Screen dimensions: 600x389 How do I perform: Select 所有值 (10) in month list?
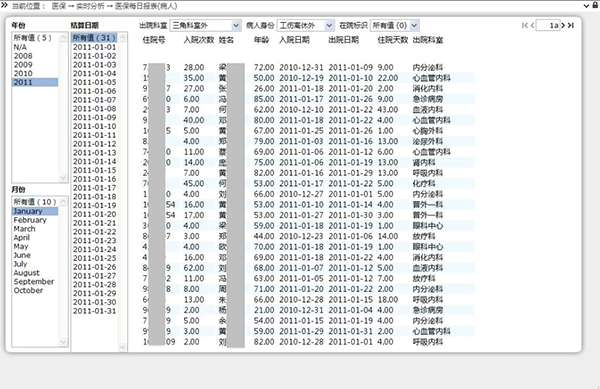pos(35,202)
